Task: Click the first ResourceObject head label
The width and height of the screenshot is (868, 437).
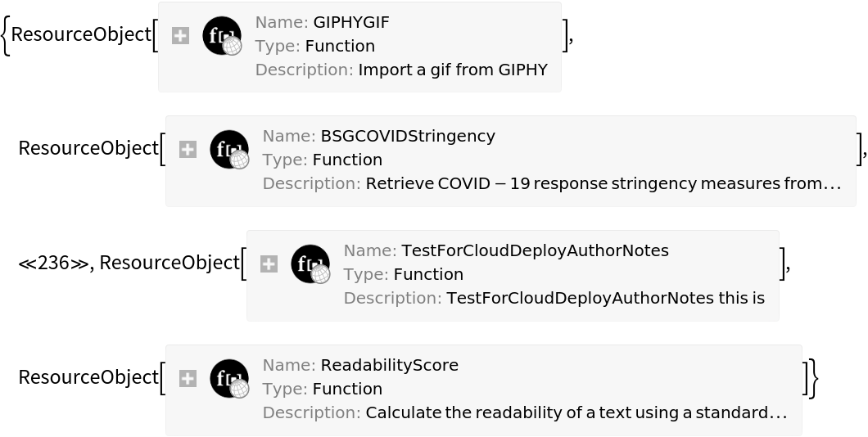Action: (80, 35)
